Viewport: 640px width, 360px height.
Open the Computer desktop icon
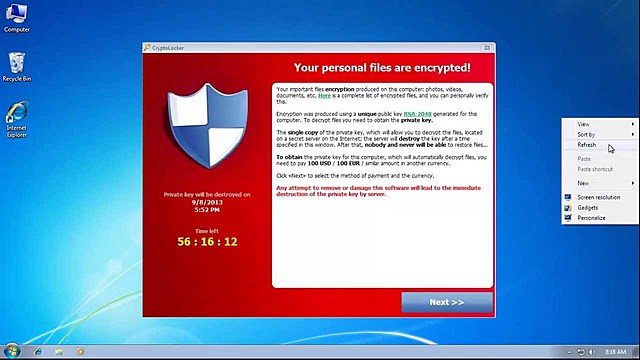coord(17,18)
